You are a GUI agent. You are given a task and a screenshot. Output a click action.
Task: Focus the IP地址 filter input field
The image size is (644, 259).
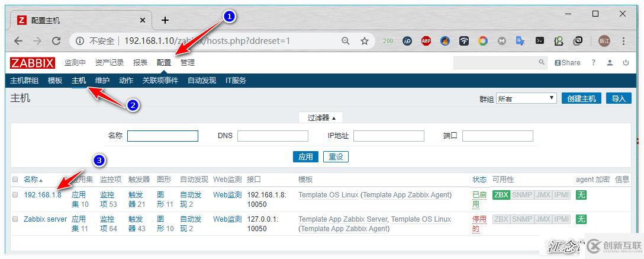click(x=388, y=136)
